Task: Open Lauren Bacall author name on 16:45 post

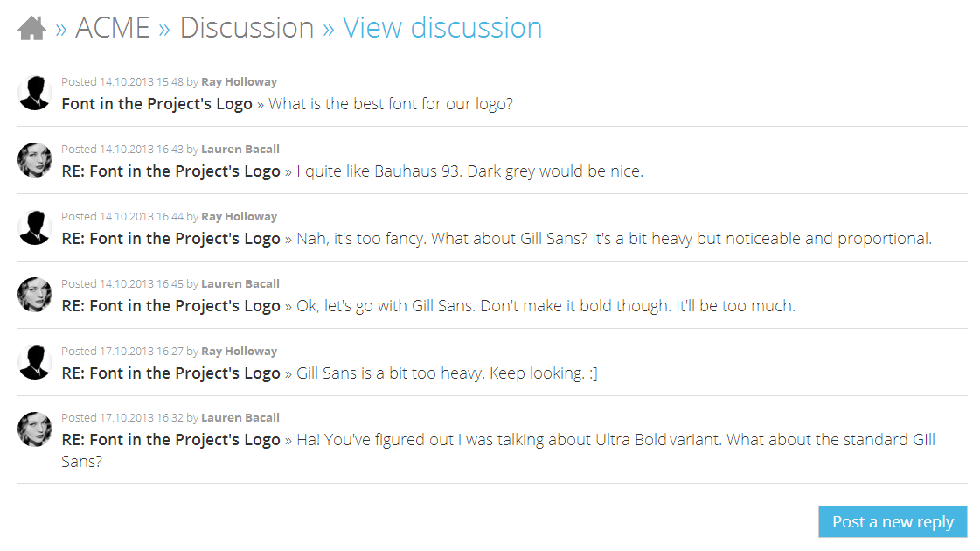Action: pyautogui.click(x=240, y=283)
